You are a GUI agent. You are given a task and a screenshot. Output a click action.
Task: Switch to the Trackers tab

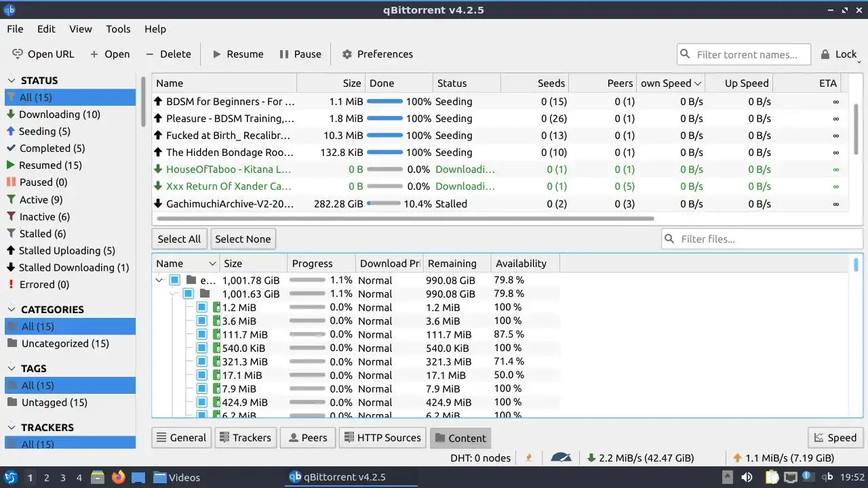(x=245, y=438)
